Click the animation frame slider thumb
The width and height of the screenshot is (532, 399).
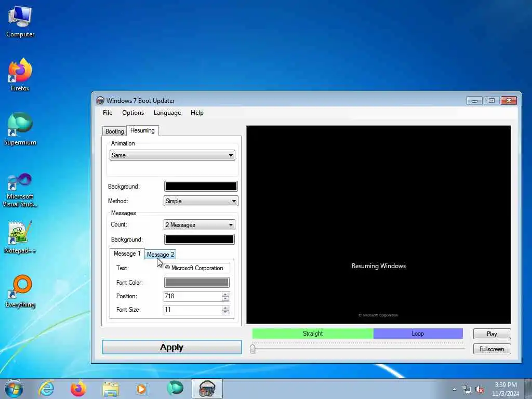[252, 349]
